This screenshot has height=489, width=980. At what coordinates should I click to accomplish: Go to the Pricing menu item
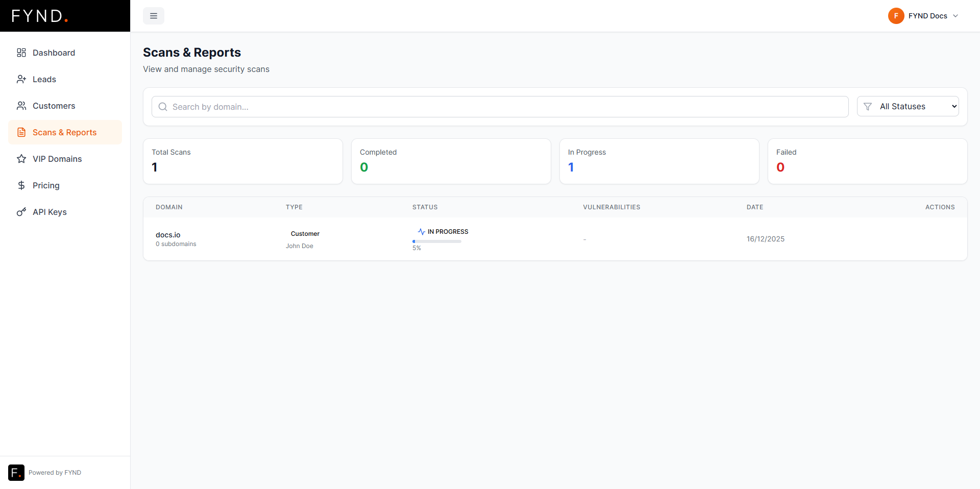point(46,185)
